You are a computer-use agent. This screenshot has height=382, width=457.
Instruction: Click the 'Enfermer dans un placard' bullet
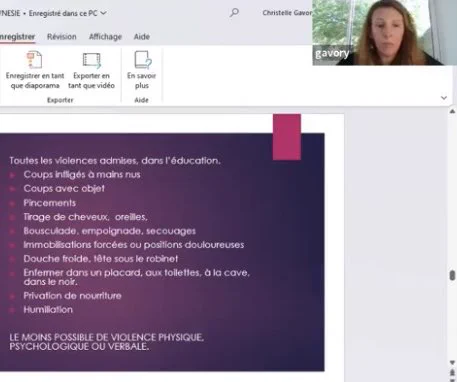[x=137, y=277]
